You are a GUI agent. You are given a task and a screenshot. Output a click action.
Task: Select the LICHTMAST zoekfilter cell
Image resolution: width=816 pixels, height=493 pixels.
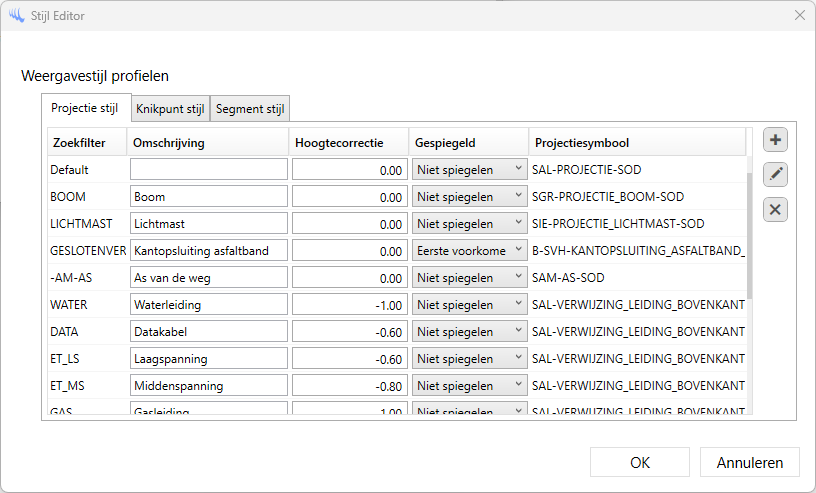pos(86,224)
